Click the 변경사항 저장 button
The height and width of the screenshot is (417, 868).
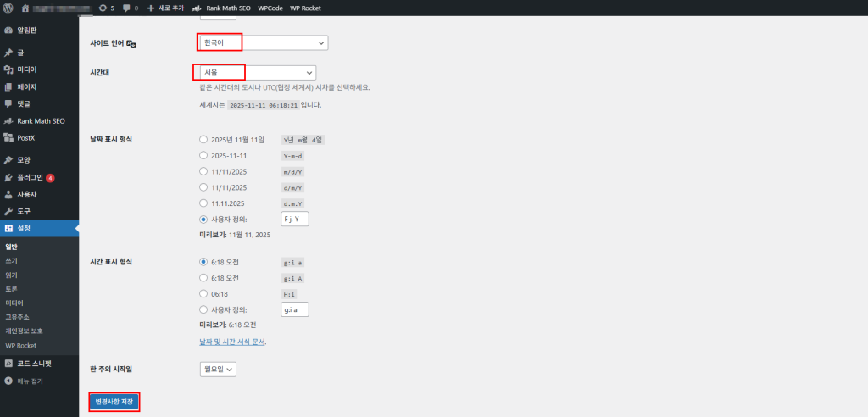[114, 402]
